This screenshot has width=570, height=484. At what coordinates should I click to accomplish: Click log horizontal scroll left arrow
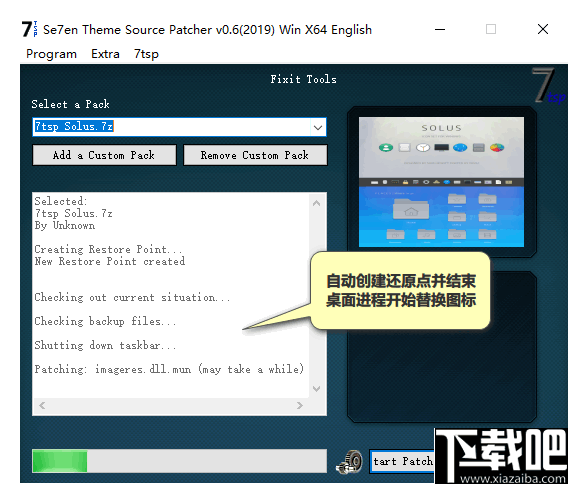coord(42,405)
